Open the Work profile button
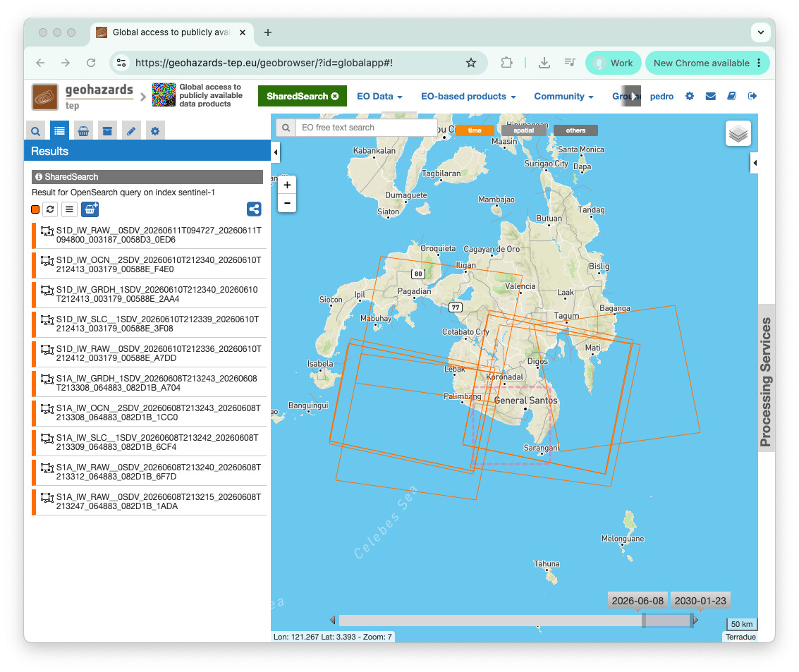799x672 pixels. point(614,63)
